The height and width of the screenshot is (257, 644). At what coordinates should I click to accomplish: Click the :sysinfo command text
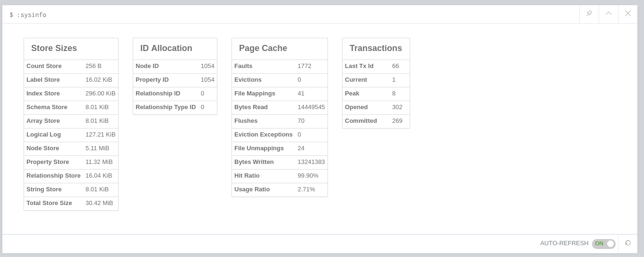pos(32,15)
